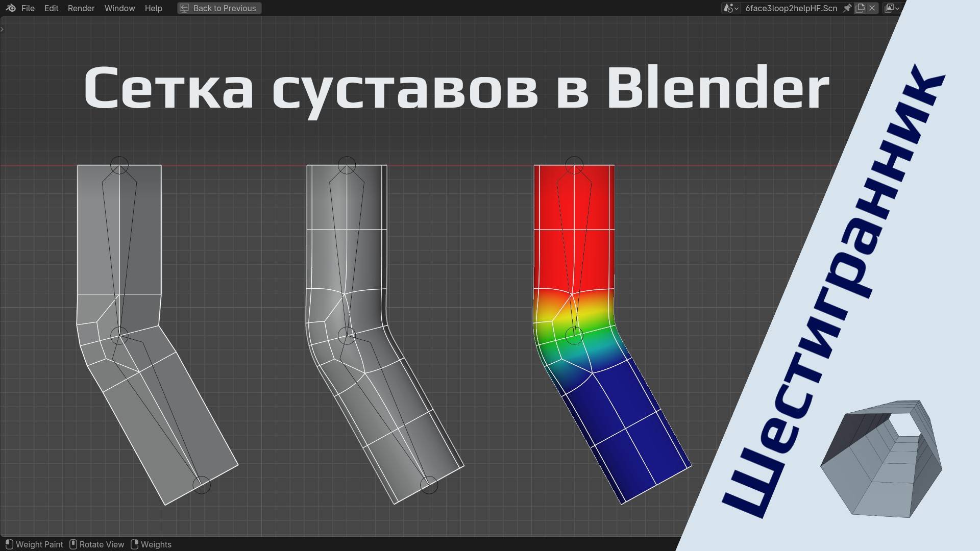Click the new scene copy icon

coord(861,8)
